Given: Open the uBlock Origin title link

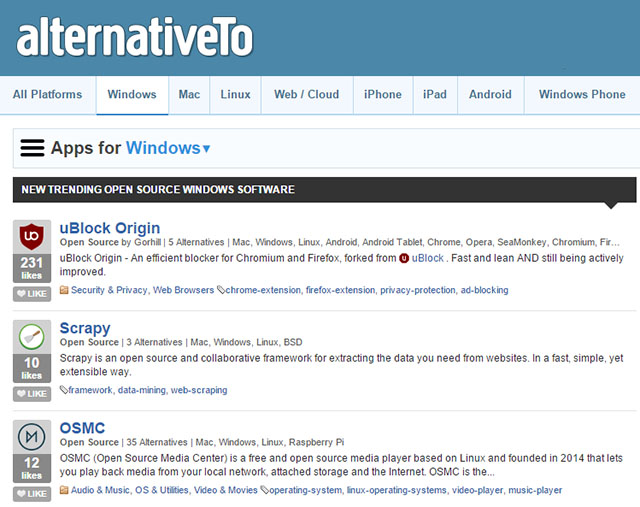Looking at the screenshot, I should (110, 228).
